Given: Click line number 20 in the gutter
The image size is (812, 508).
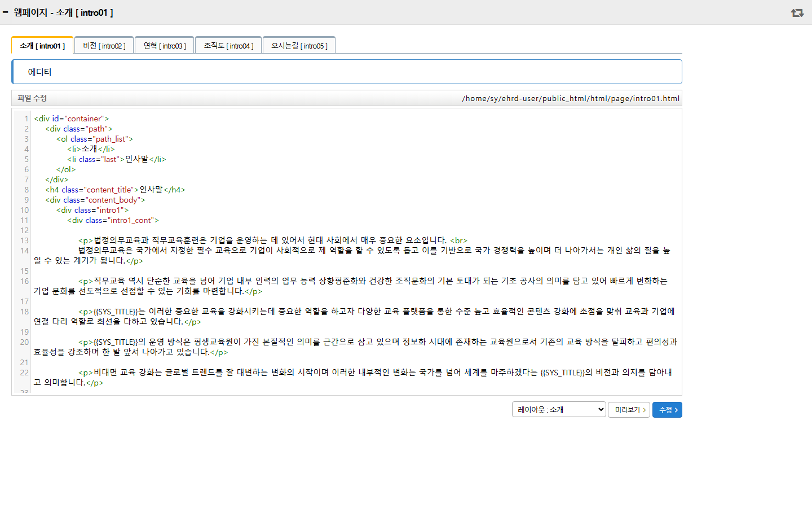Looking at the screenshot, I should (x=24, y=342).
